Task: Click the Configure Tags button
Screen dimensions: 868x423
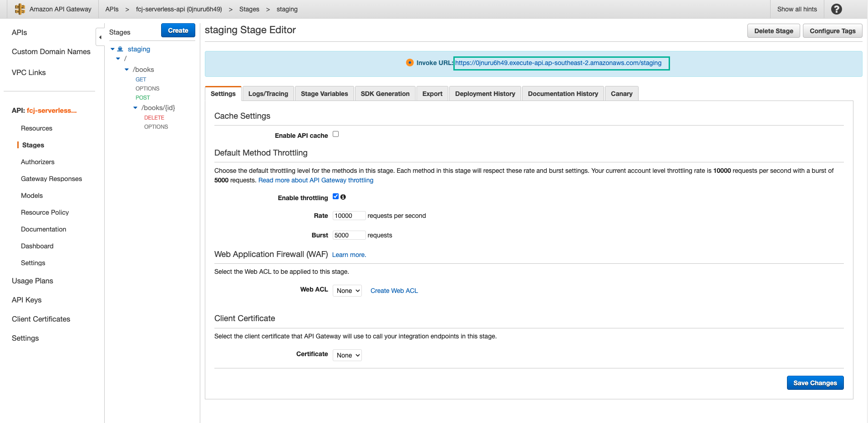Action: pyautogui.click(x=832, y=31)
